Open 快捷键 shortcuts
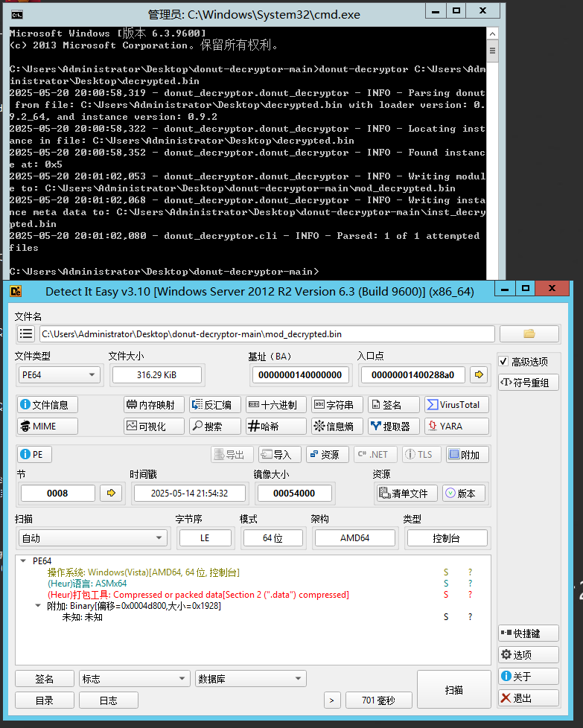The image size is (583, 728). (x=528, y=633)
